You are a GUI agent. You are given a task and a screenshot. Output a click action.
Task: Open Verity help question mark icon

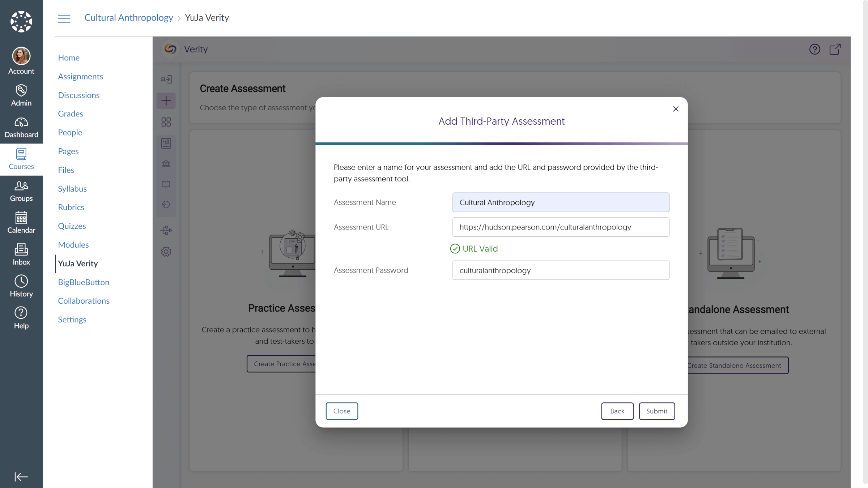click(814, 49)
